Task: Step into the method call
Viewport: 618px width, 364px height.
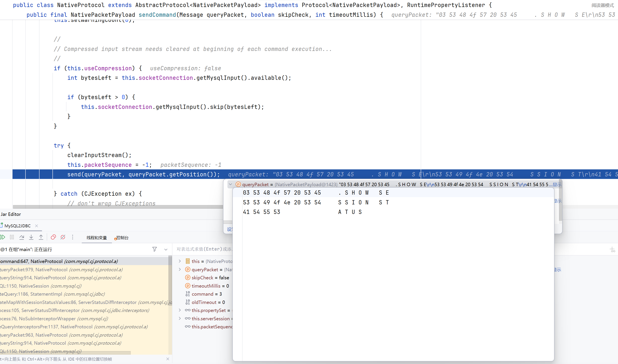Action: [31, 237]
